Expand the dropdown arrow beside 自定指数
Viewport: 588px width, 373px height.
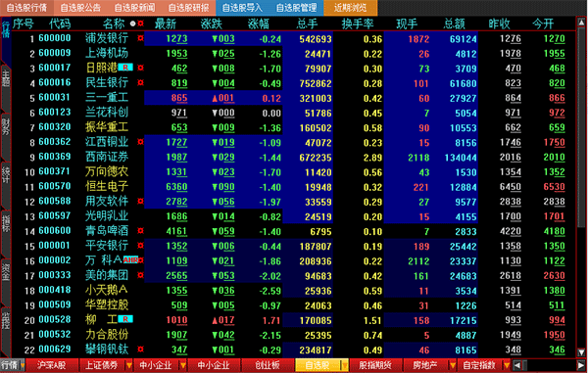pos(507,365)
